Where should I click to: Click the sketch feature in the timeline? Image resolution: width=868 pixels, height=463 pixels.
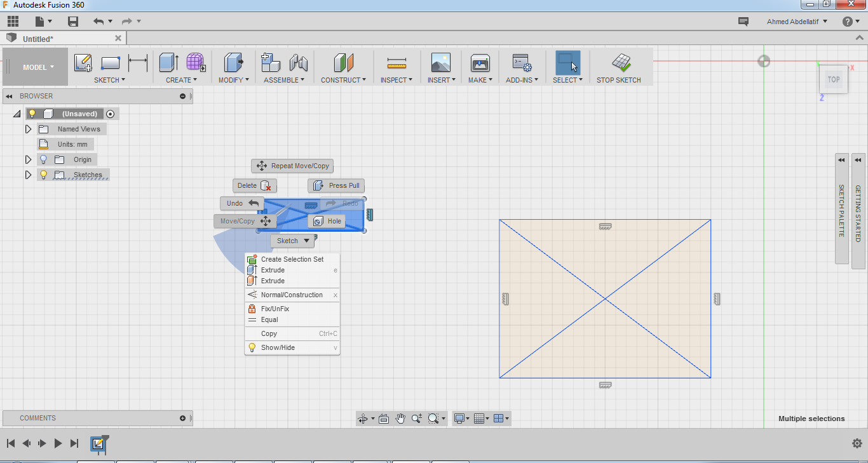(x=98, y=443)
